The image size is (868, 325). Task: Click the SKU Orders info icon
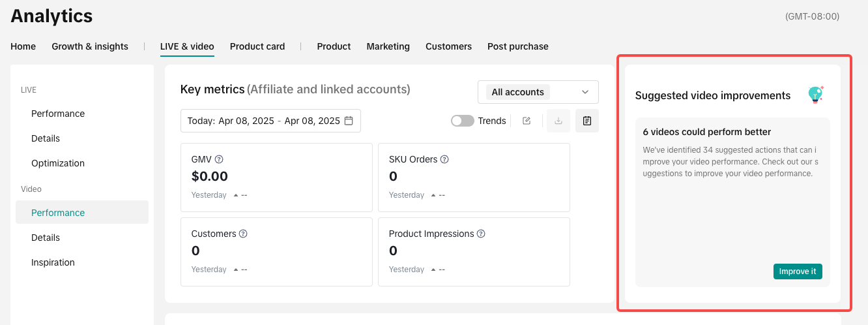coord(444,159)
